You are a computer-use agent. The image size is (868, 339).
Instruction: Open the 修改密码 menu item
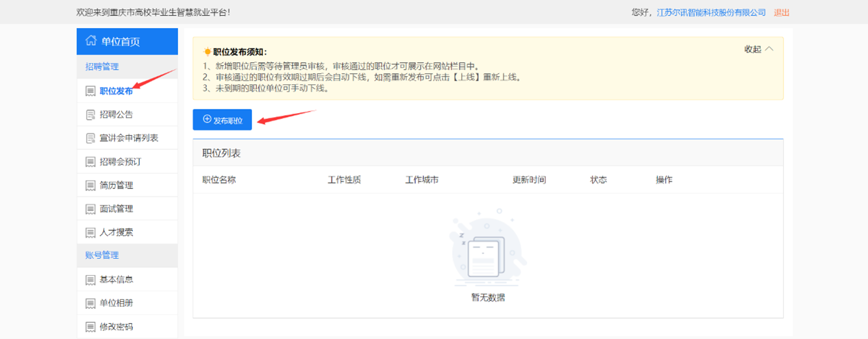[116, 327]
